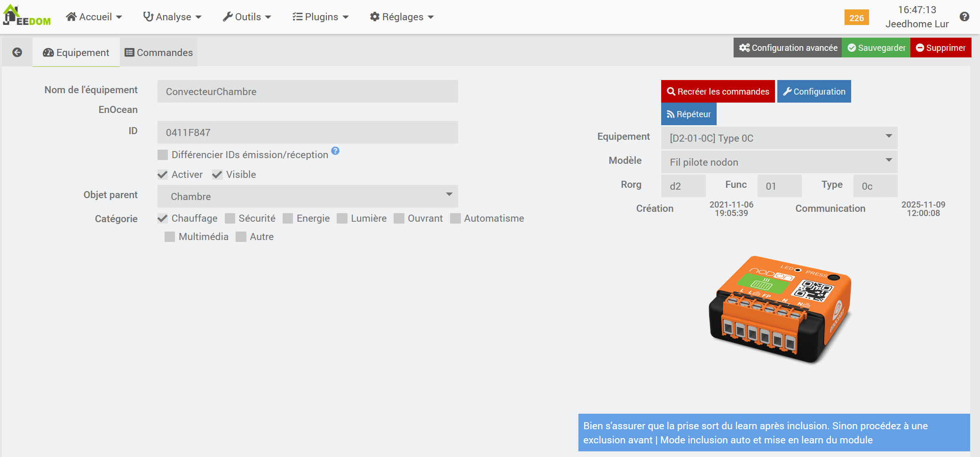The height and width of the screenshot is (457, 980).
Task: Click the Nodon module product image
Action: [780, 309]
